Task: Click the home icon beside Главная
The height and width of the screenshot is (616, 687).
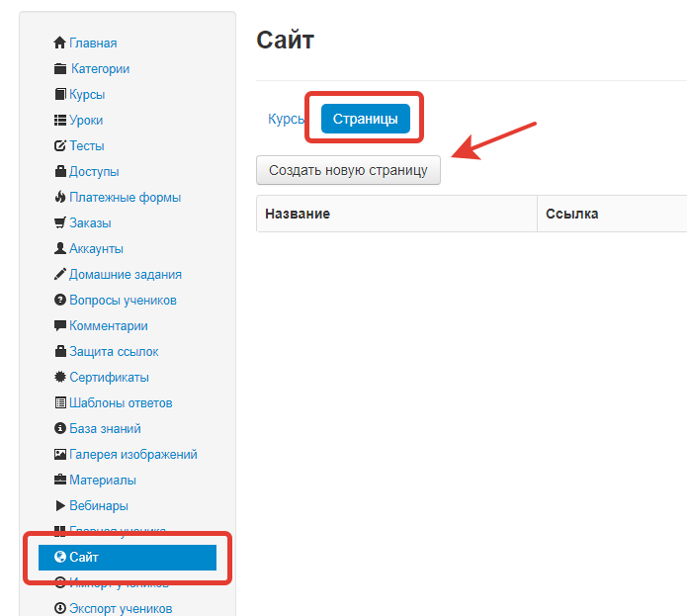Action: (x=59, y=43)
